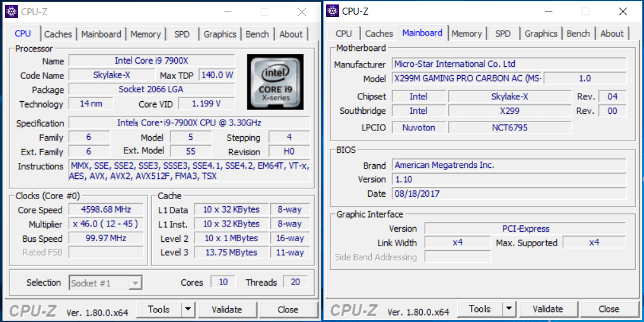
Task: Click BIOS date 08/18/2017
Action: click(x=509, y=193)
